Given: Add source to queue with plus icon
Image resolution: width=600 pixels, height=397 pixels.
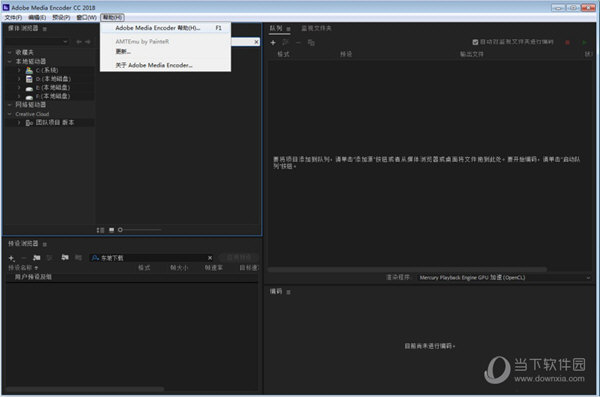Looking at the screenshot, I should pos(273,43).
